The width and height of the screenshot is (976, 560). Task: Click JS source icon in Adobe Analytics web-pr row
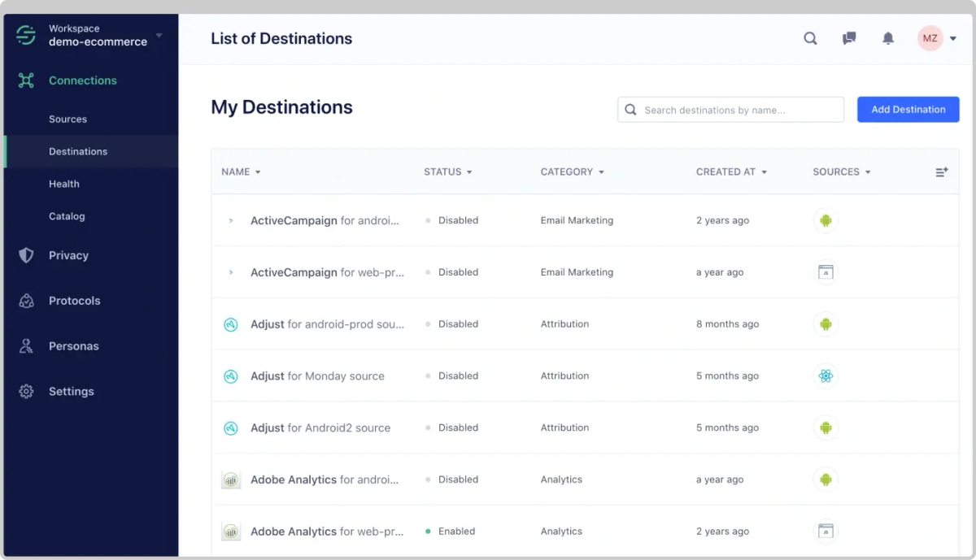point(826,532)
